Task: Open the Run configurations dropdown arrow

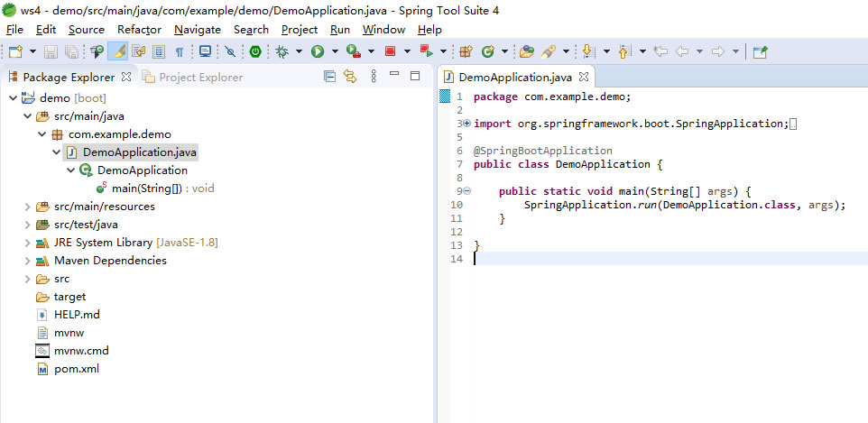Action: point(335,52)
